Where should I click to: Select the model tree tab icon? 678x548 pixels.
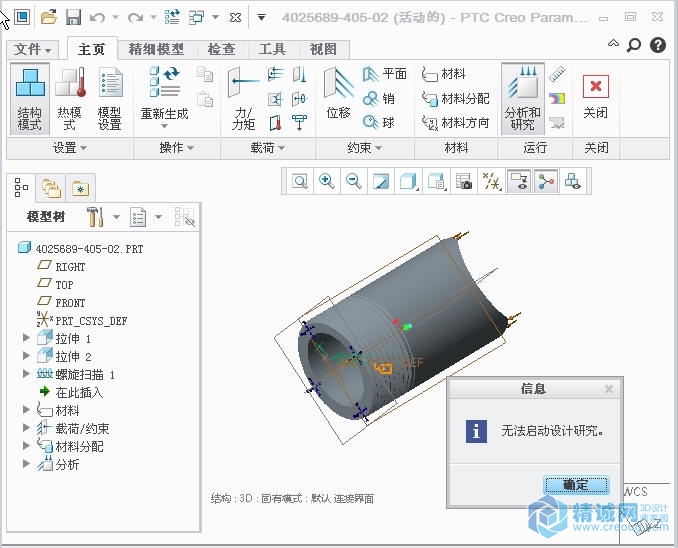tap(21, 187)
